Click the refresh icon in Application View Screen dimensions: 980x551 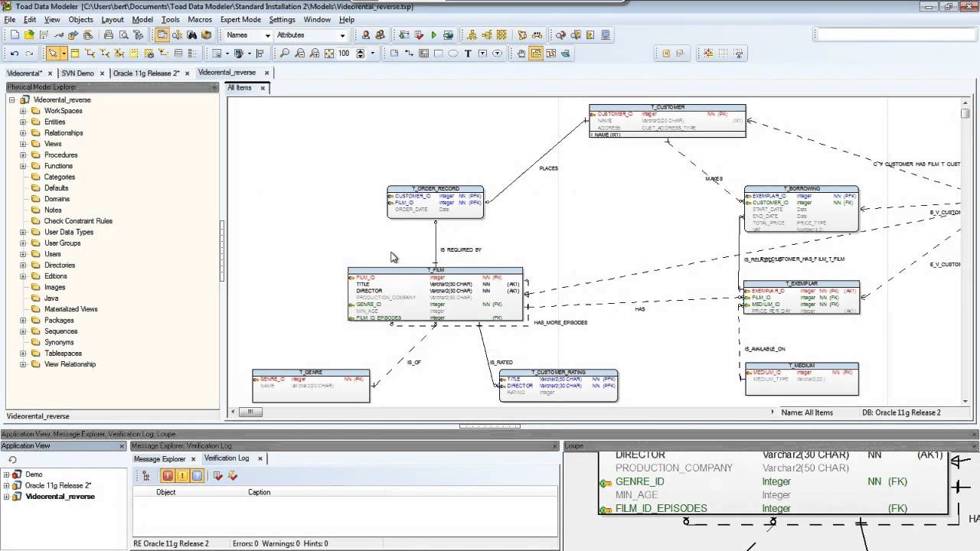[x=12, y=460]
